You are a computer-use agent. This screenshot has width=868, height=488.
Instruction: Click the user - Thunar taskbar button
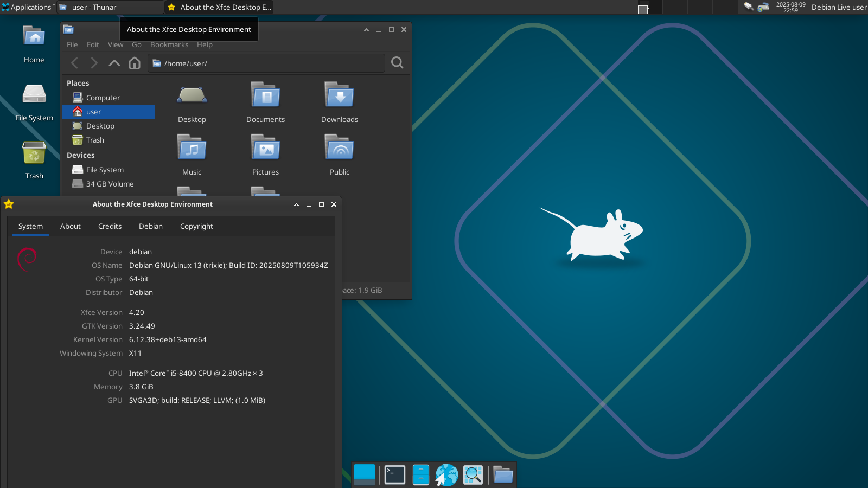pos(111,7)
